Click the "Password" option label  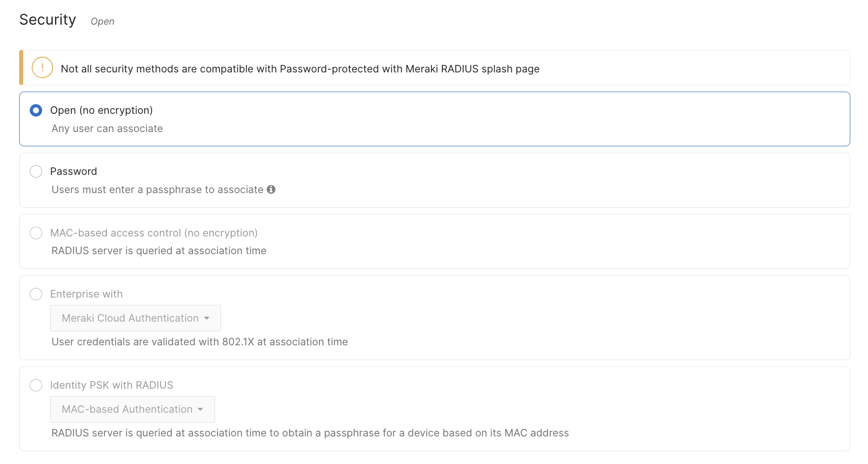(73, 171)
